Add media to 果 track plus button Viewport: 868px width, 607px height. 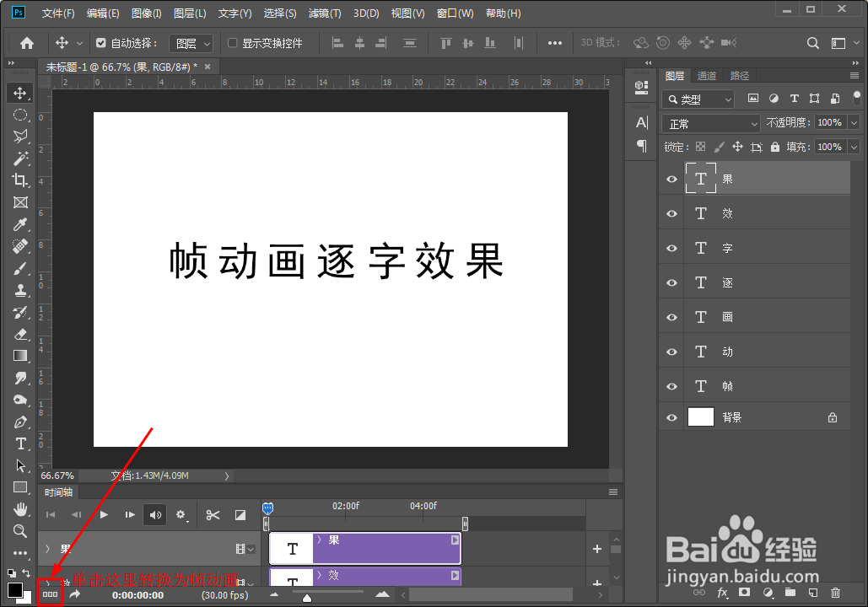point(596,549)
